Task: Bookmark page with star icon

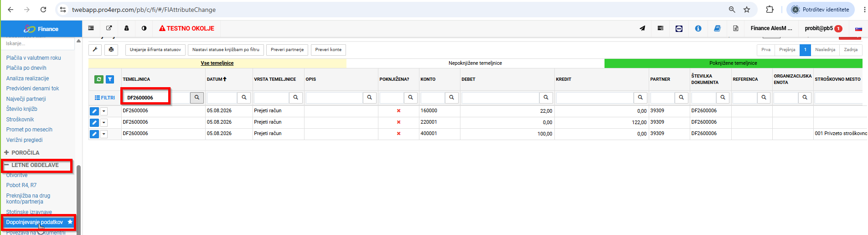Action: (x=747, y=10)
